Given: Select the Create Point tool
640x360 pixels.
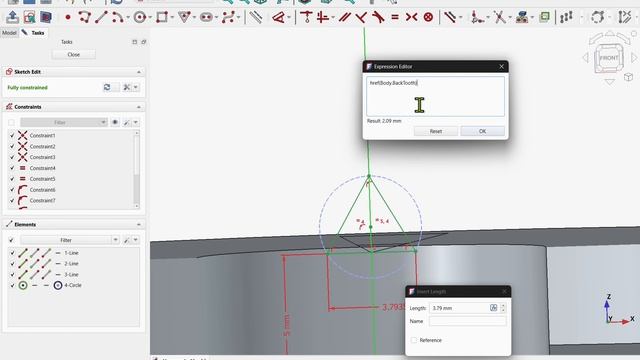Looking at the screenshot, I should click(x=68, y=17).
